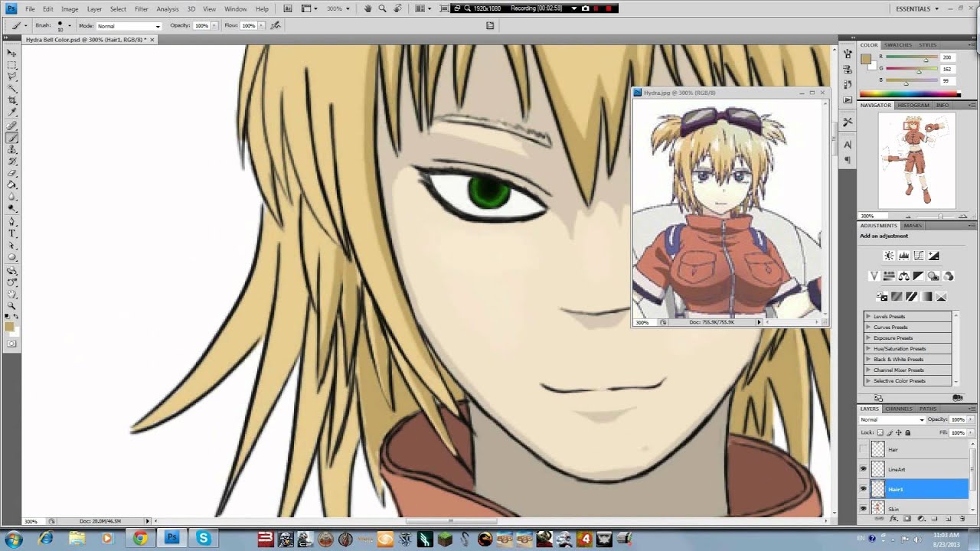Screen dimensions: 980x551
Task: Expand Black & White Presets list
Action: pyautogui.click(x=868, y=359)
